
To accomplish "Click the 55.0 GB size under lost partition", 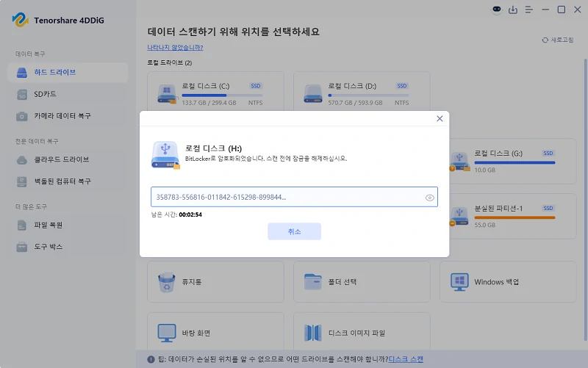I will pyautogui.click(x=485, y=225).
